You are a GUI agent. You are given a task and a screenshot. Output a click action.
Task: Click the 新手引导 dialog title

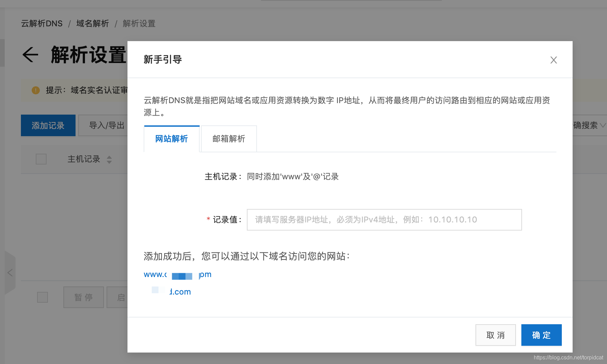(163, 60)
